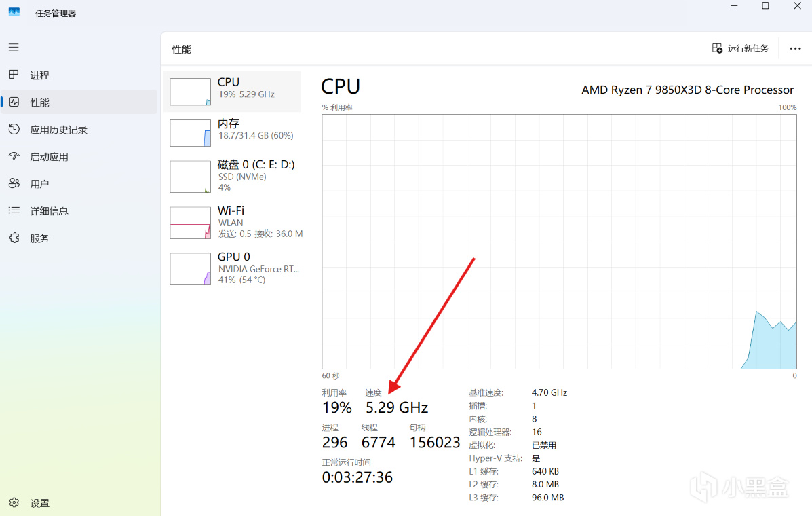
Task: Close the Task Manager window
Action: coord(798,6)
